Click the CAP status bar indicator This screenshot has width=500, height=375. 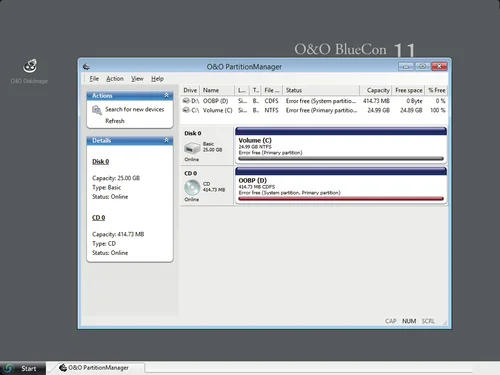pyautogui.click(x=390, y=321)
